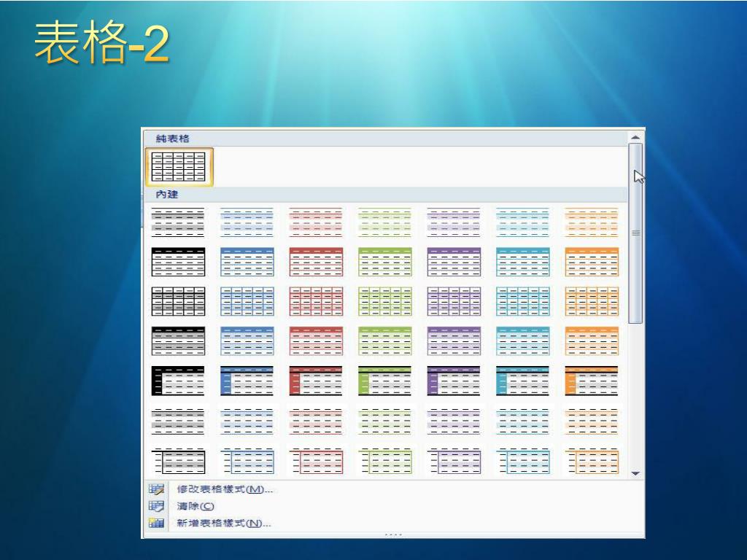Viewport: 747px width, 560px height.
Task: Click the resize grip dots at gallery bottom
Action: (x=393, y=535)
